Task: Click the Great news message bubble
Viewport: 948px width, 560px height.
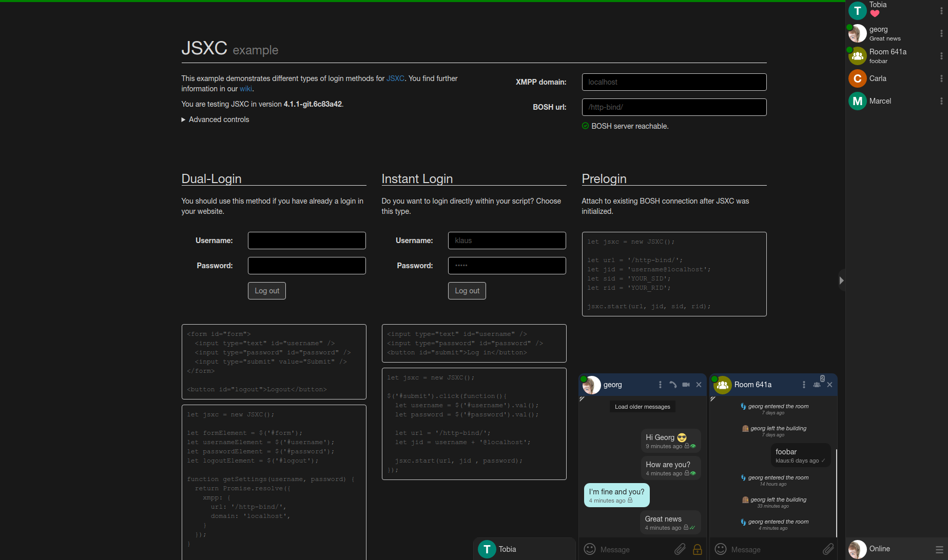Action: click(670, 522)
